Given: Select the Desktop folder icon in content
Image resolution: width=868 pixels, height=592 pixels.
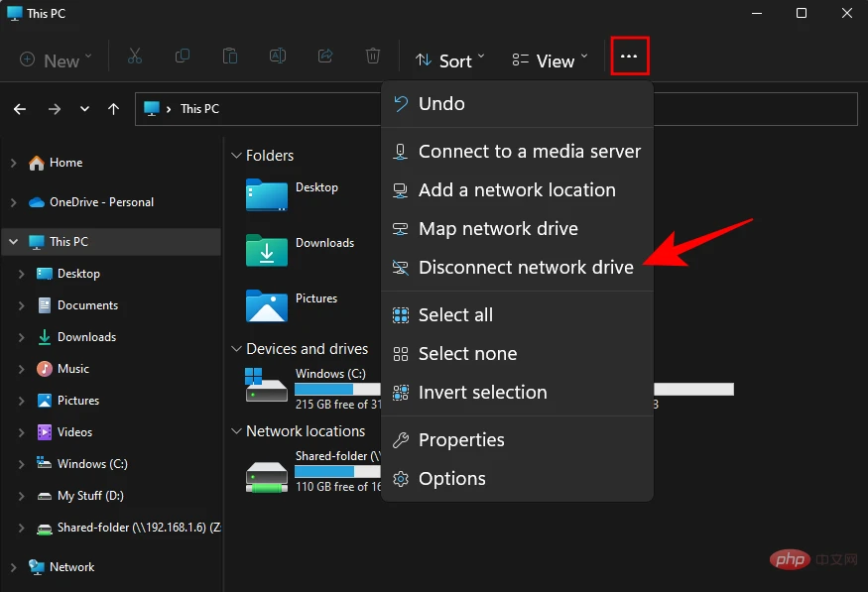Looking at the screenshot, I should tap(266, 194).
